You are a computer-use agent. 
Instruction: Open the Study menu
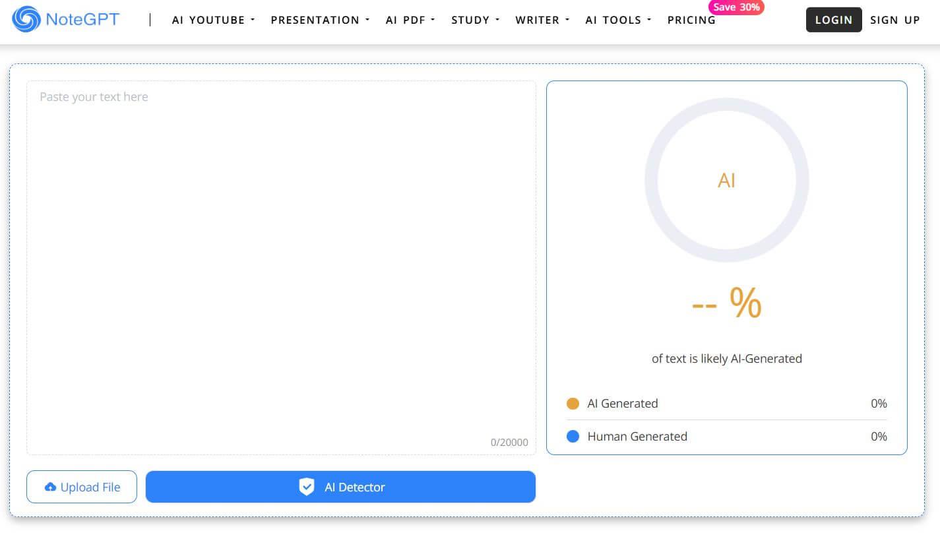[x=475, y=20]
